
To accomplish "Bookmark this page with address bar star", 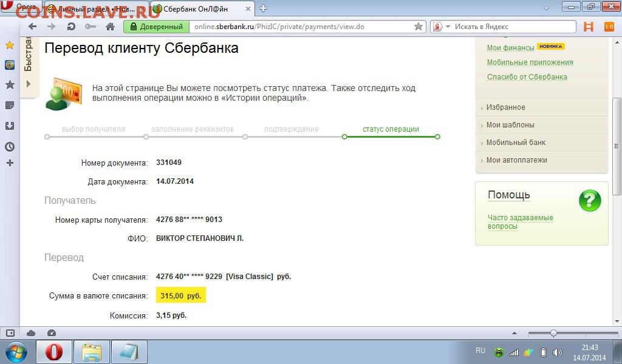I will 418,27.
